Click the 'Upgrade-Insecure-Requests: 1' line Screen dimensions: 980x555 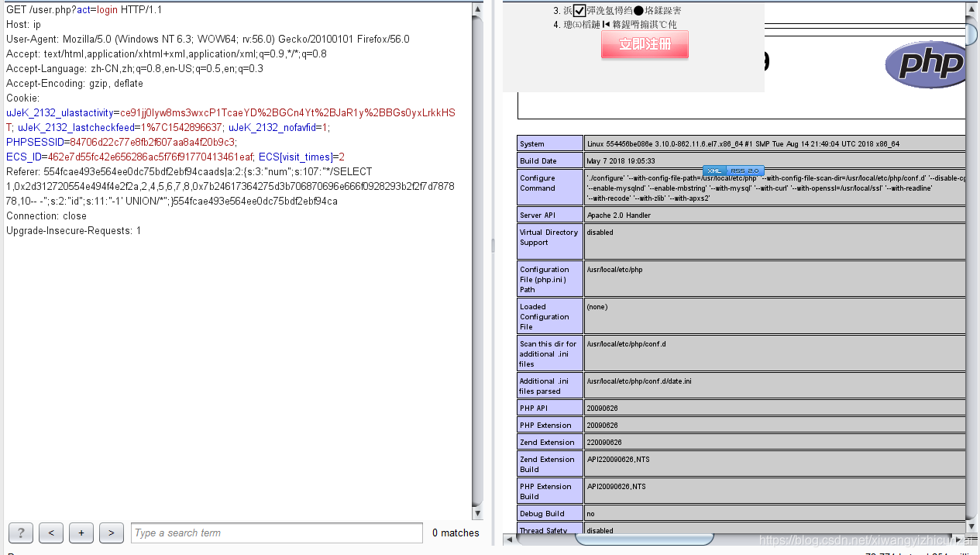(74, 231)
